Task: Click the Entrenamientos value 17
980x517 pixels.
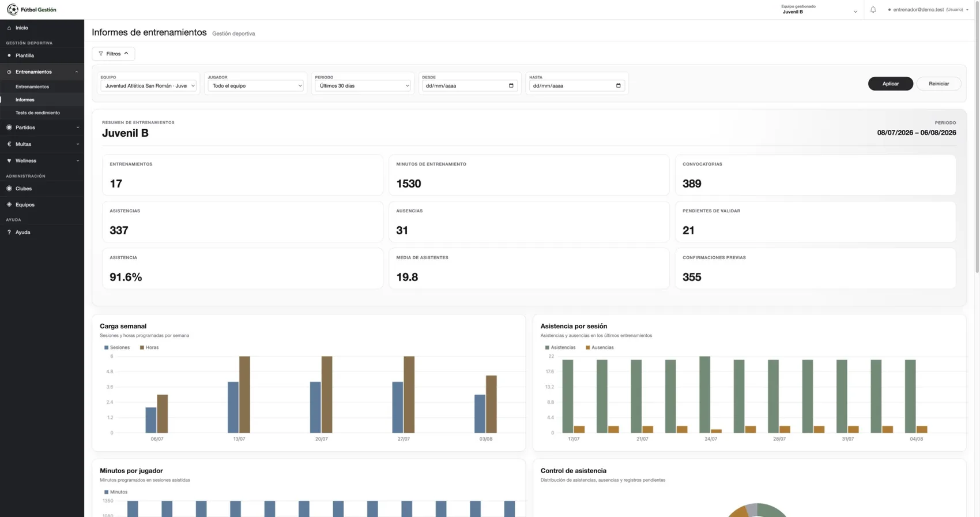Action: click(116, 184)
